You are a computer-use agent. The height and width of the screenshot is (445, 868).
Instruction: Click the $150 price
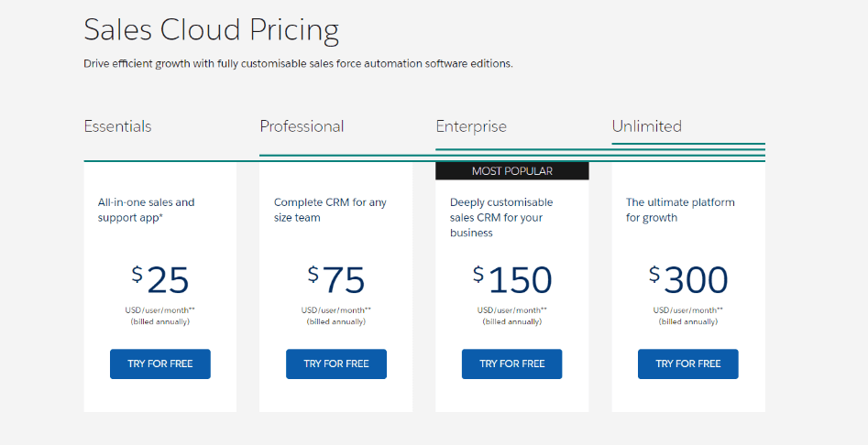coord(512,279)
